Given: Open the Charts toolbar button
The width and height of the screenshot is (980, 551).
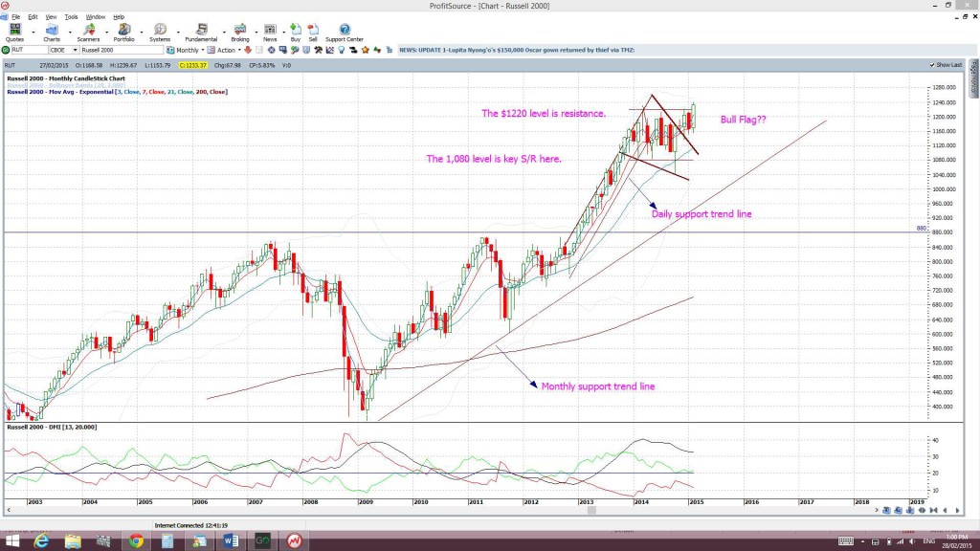Looking at the screenshot, I should coord(52,33).
